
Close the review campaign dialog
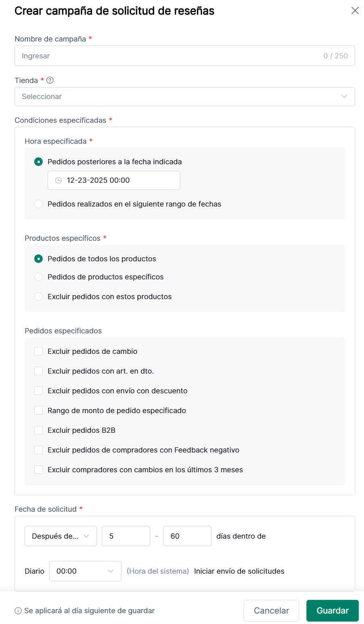point(355,10)
